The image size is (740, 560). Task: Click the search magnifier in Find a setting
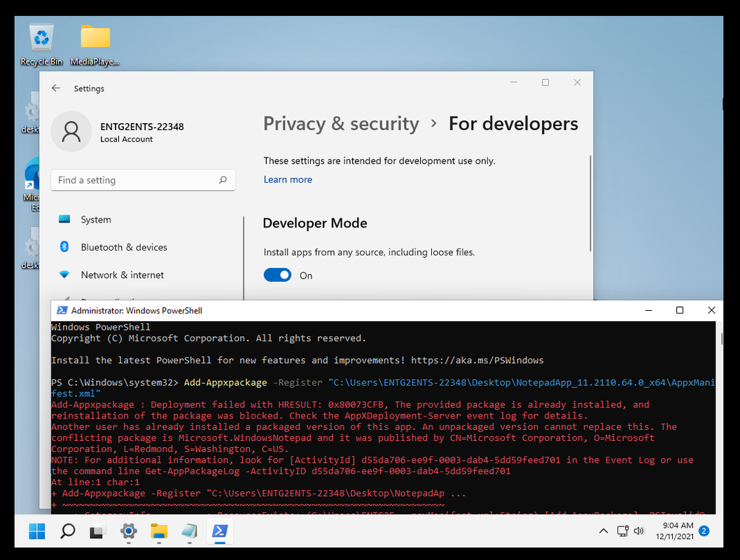[x=223, y=180]
